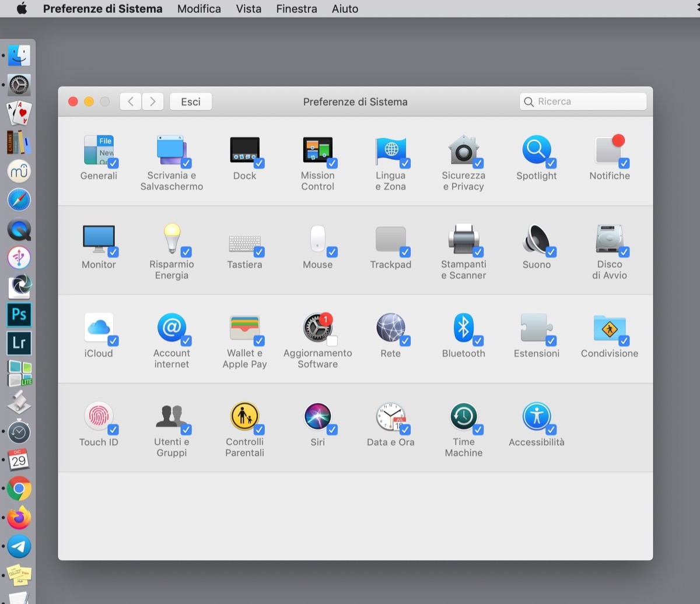
Task: Open the Finestra menu
Action: [296, 9]
